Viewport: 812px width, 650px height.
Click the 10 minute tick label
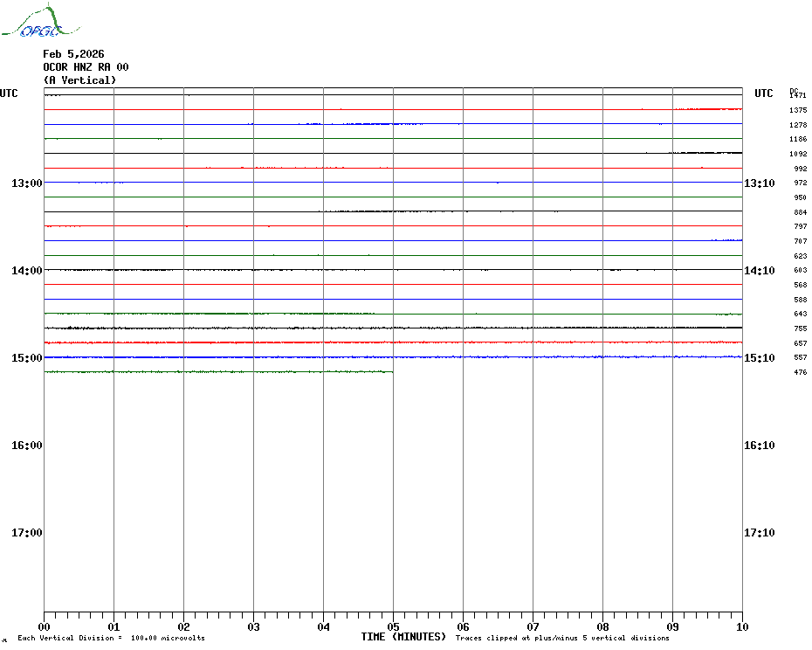[742, 626]
